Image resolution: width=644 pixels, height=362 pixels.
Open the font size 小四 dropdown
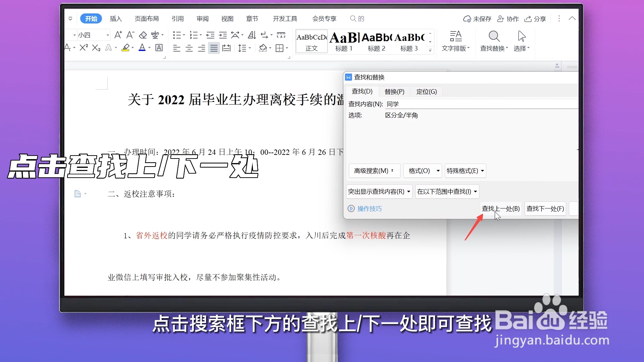click(x=108, y=35)
